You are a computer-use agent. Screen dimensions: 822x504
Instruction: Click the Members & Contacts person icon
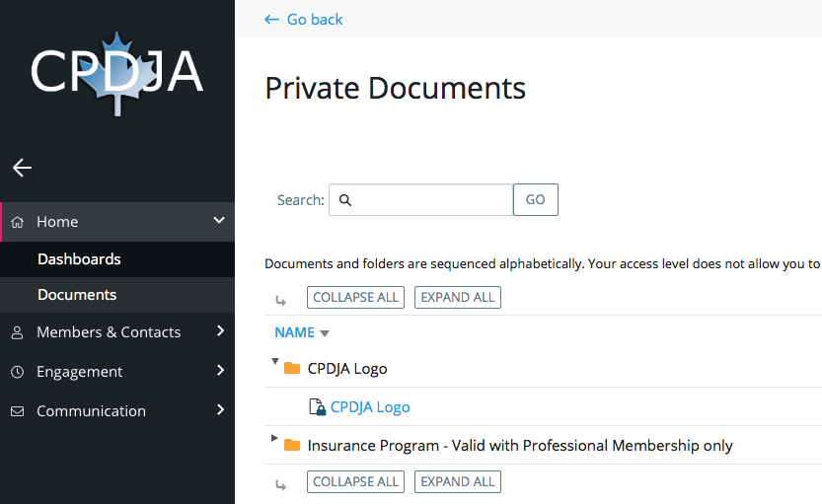click(17, 333)
